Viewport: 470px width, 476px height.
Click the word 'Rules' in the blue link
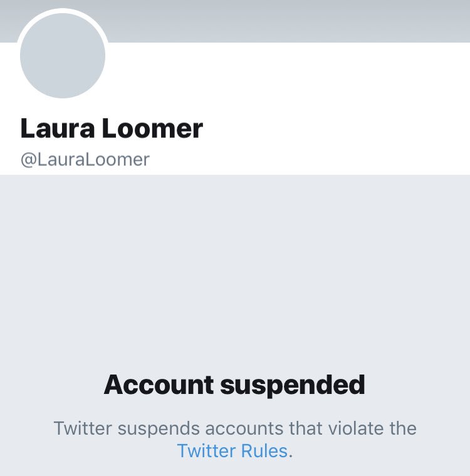[x=264, y=451]
